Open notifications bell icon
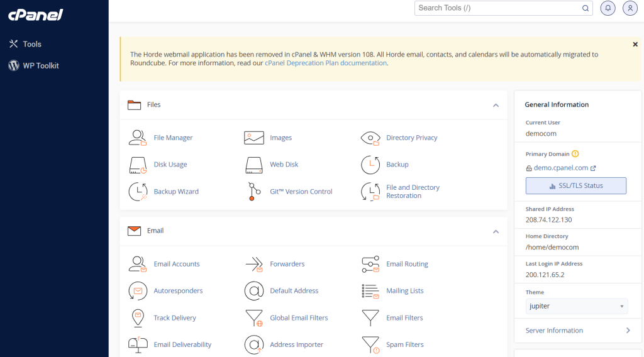 coord(608,8)
